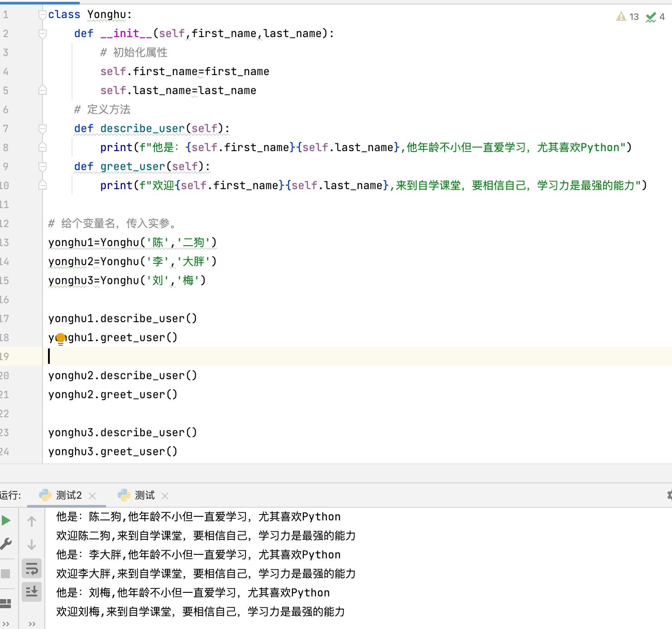The width and height of the screenshot is (672, 629).
Task: Switch to the 测试 tab
Action: coord(144,495)
